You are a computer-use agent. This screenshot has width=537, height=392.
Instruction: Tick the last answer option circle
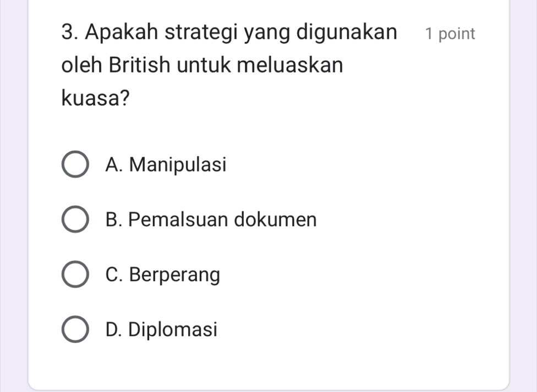(75, 330)
